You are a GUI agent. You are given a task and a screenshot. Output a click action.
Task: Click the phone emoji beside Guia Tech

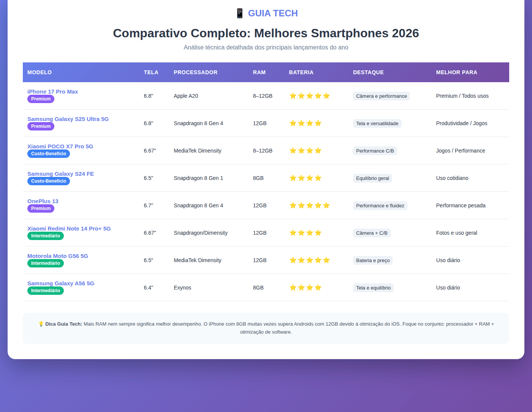(239, 13)
